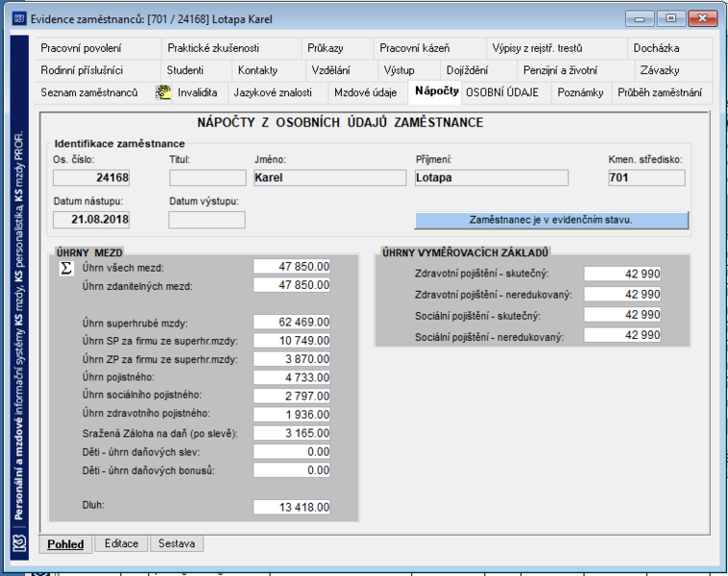The image size is (728, 576).
Task: Click the Sestava button
Action: pos(177,543)
